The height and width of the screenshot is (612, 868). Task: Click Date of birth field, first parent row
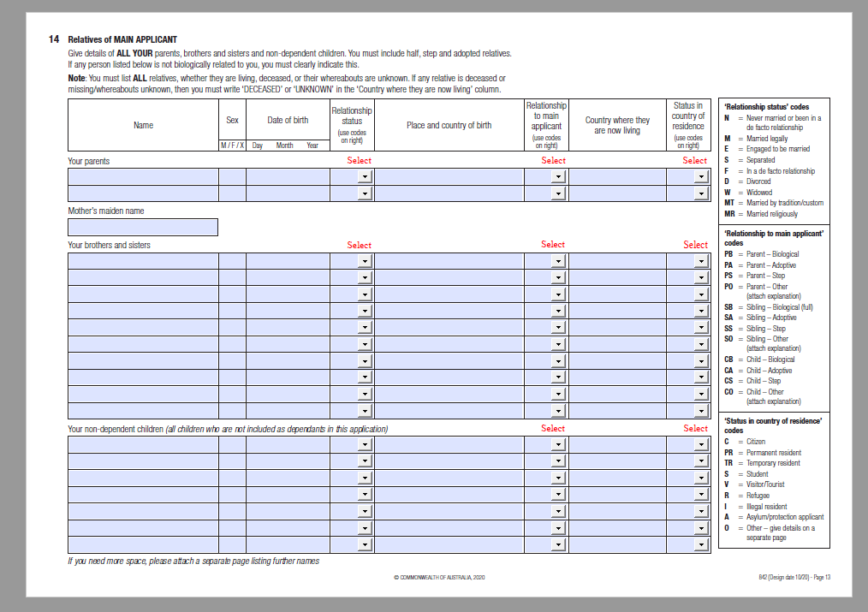click(x=288, y=176)
